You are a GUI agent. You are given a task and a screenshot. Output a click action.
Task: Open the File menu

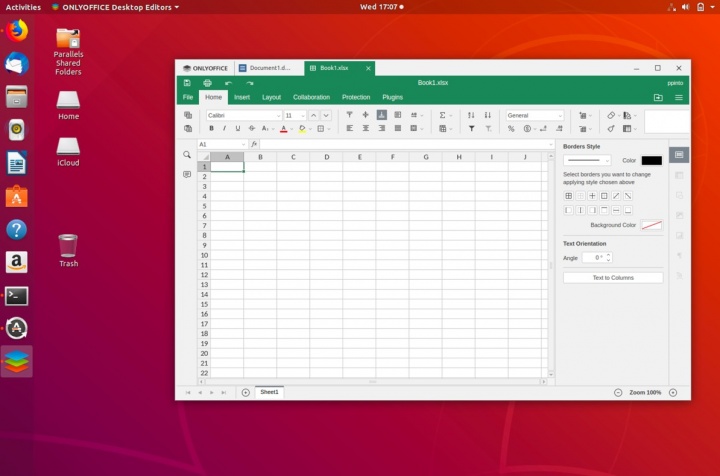[x=188, y=97]
